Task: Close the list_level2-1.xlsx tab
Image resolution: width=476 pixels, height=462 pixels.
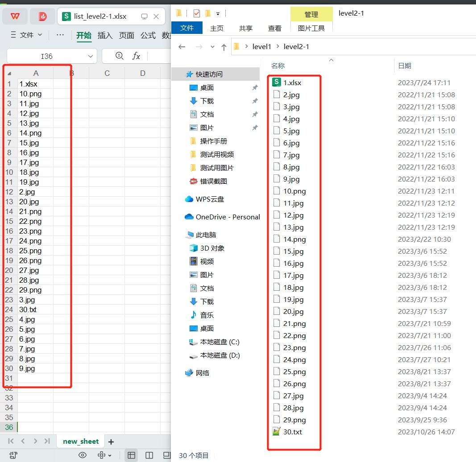Action: pyautogui.click(x=156, y=16)
